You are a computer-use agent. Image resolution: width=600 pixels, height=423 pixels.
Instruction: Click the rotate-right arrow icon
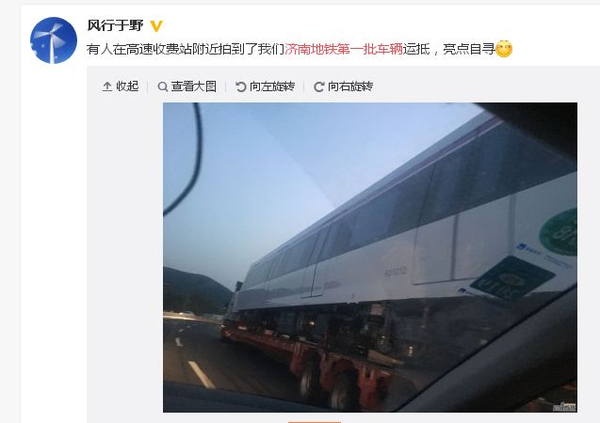319,87
